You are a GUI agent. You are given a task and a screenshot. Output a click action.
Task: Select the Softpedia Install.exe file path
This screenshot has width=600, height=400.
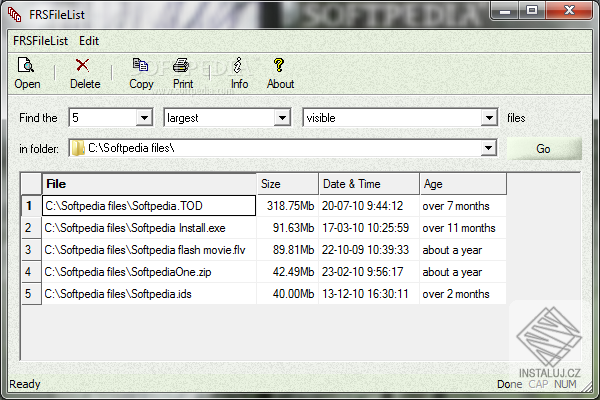149,228
